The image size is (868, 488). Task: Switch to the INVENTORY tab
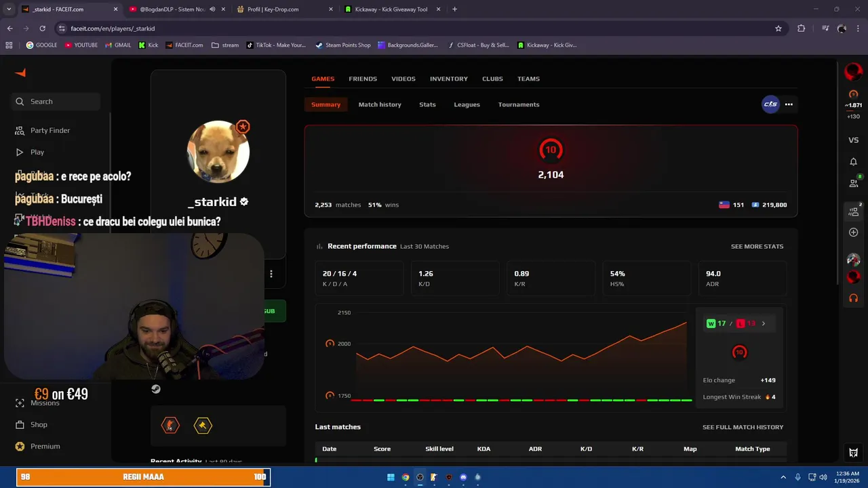pos(449,79)
